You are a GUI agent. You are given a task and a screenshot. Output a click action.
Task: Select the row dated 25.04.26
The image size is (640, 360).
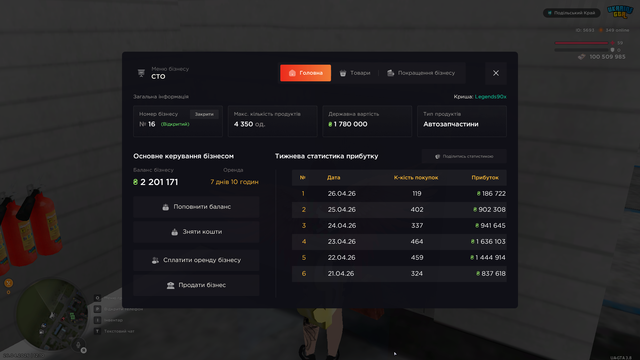click(399, 209)
